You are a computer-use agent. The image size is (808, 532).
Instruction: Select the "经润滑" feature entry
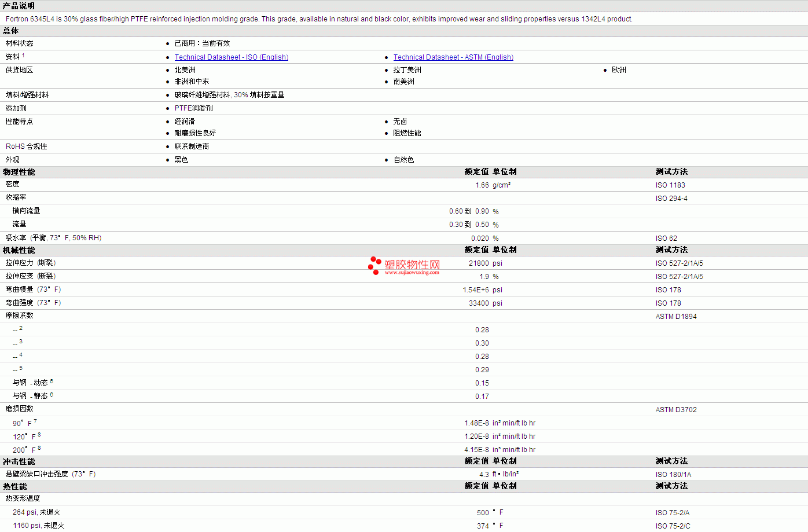point(185,122)
